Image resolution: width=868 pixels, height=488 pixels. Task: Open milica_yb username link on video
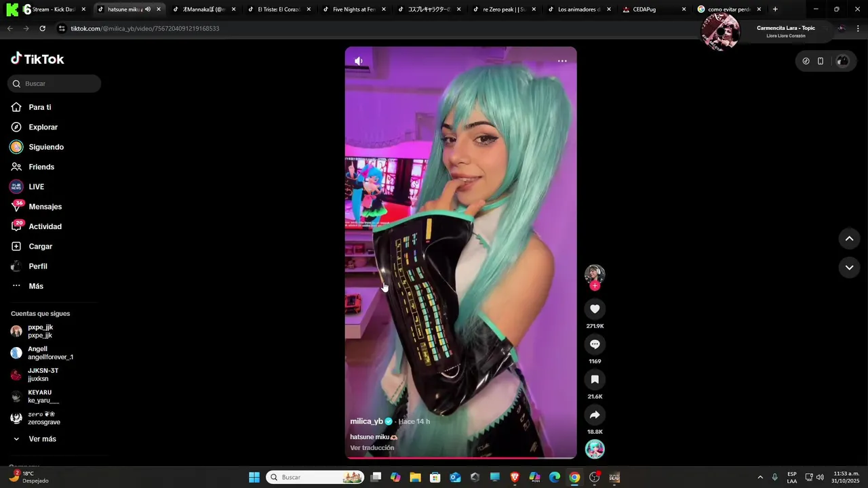(366, 422)
